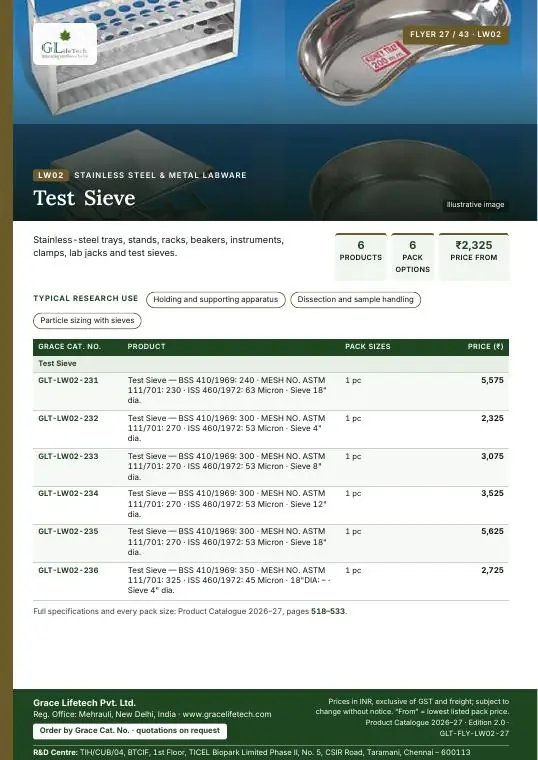The width and height of the screenshot is (538, 760).
Task: Click the GL Lifetech logo
Action: (65, 44)
